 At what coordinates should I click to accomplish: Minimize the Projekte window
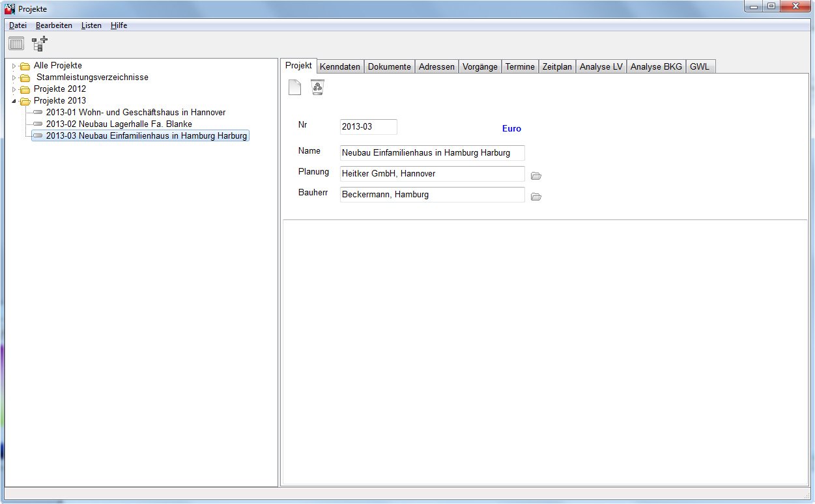click(x=753, y=7)
